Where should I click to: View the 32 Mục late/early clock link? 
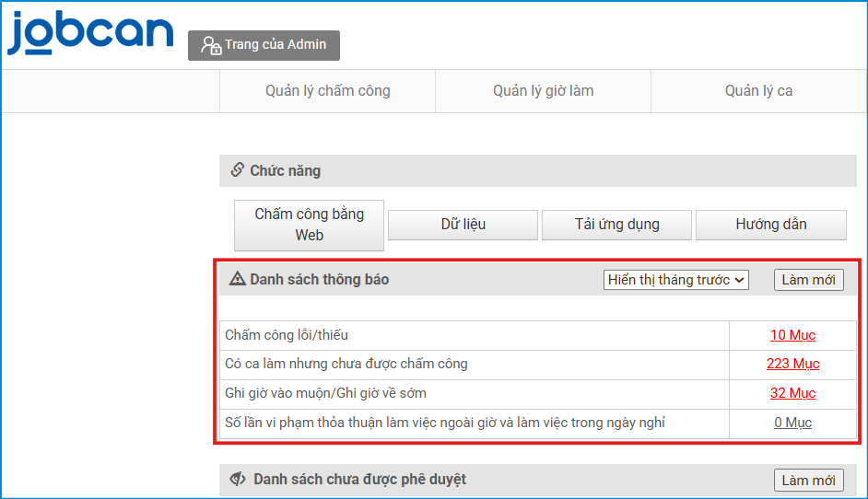(792, 393)
